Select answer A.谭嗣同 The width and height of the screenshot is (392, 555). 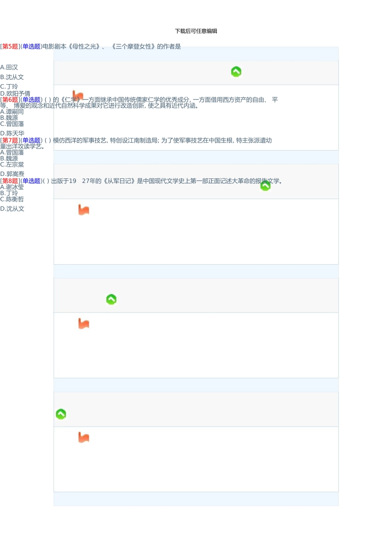(12, 112)
